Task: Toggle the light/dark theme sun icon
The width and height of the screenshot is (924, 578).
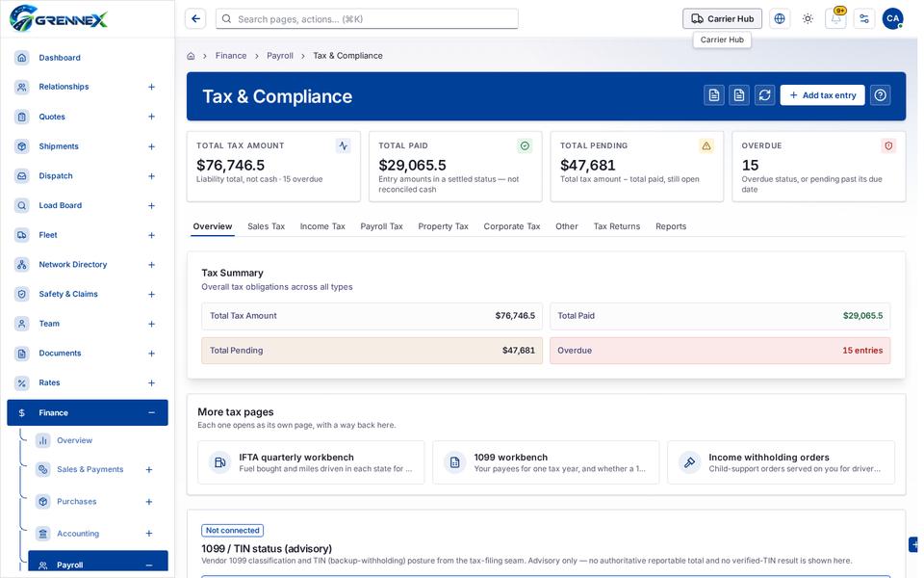Action: 808,19
